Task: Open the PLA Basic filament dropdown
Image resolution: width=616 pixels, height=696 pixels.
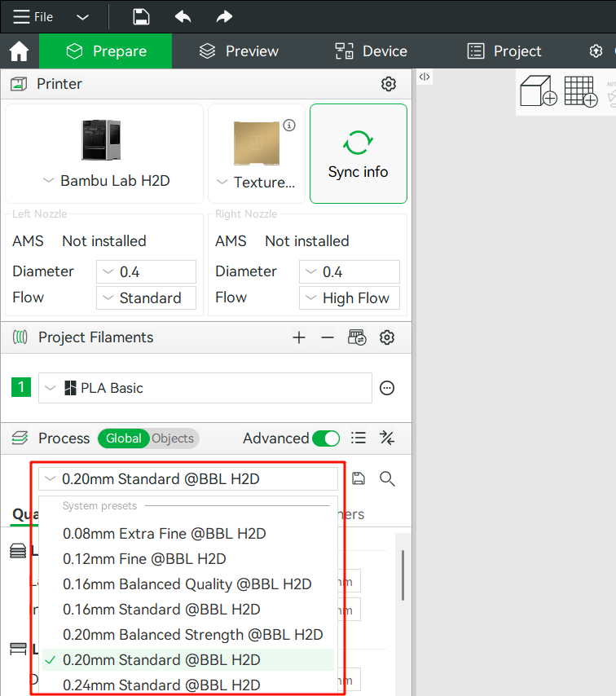Action: coord(205,388)
